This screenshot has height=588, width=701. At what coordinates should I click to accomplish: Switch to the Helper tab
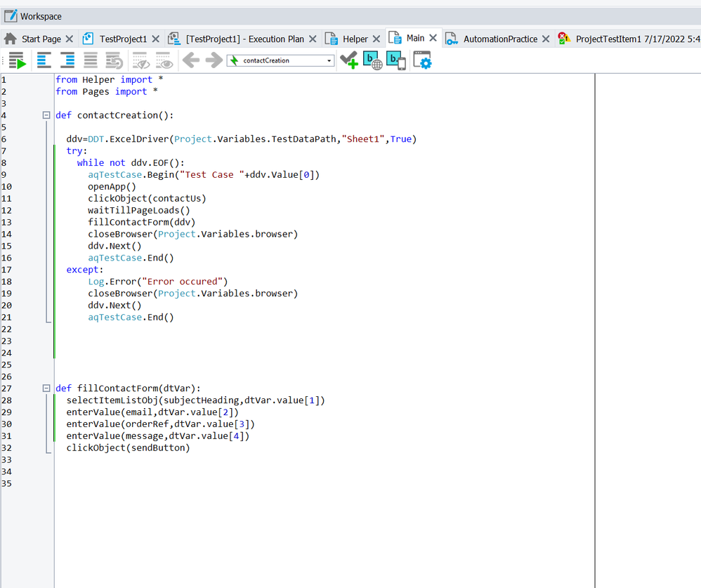point(355,39)
